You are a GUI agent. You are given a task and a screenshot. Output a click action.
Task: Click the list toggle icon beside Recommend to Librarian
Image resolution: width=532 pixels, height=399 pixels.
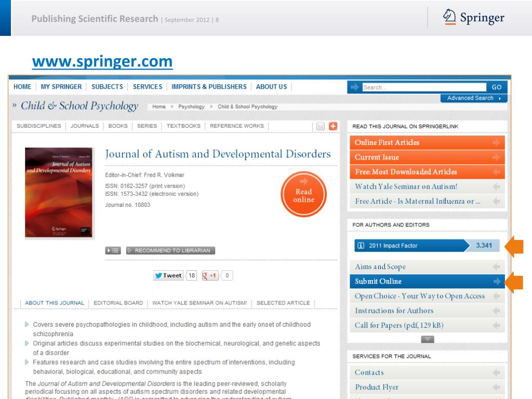pos(113,251)
